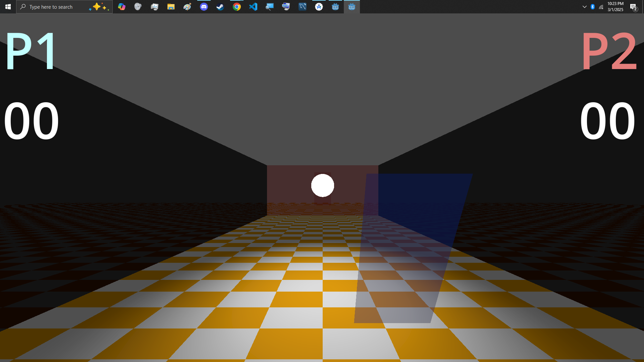Open the Paint palette taskbar icon
The image size is (644, 362).
187,7
